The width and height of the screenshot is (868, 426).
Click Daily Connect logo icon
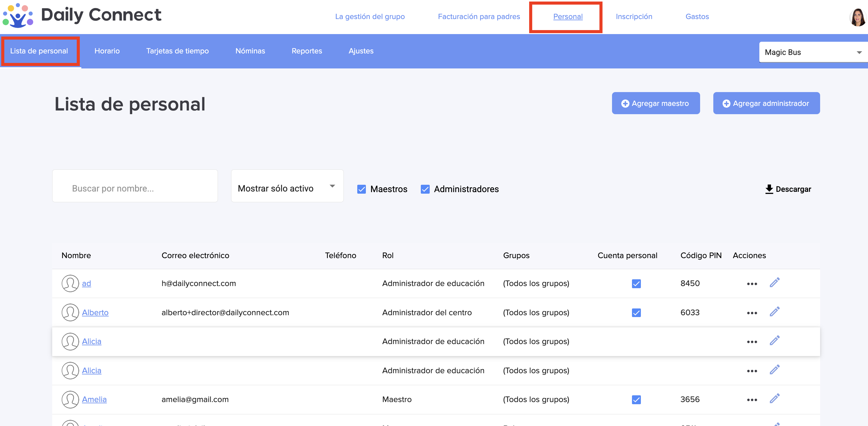tap(17, 16)
